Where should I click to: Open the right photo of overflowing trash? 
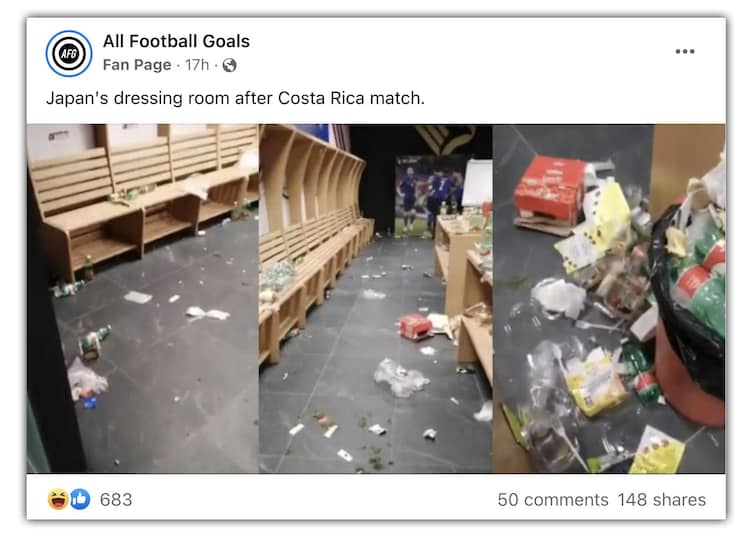coord(609,298)
